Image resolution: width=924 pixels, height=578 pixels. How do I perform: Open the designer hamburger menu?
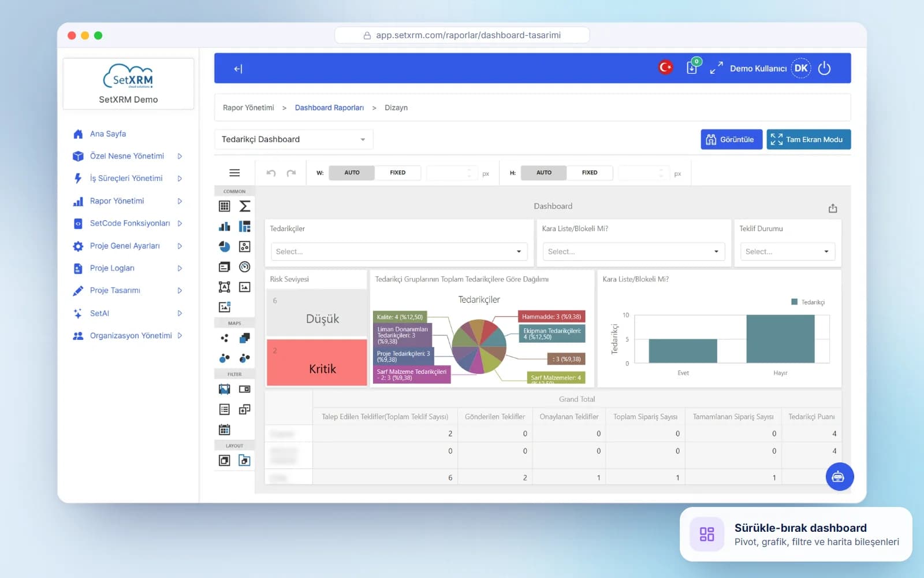234,173
